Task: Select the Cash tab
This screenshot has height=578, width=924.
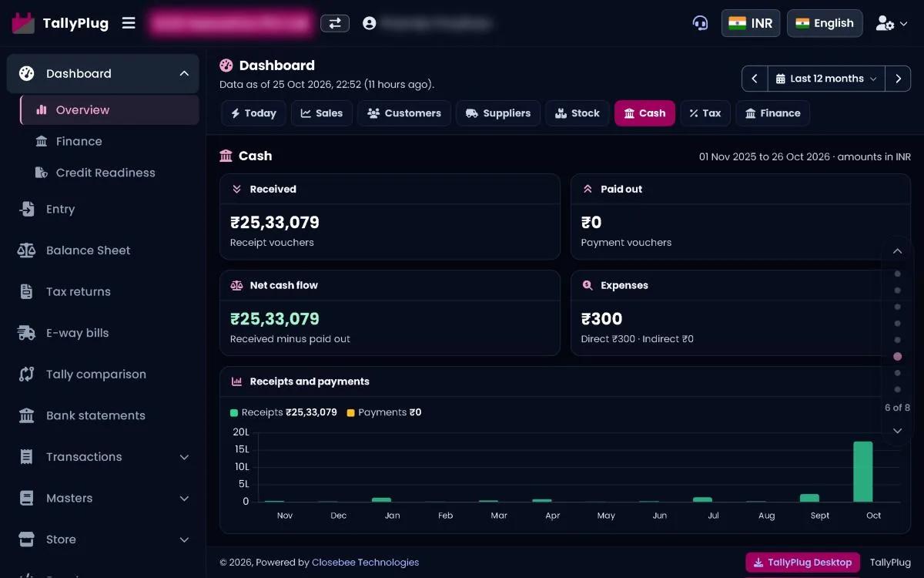Action: 644,113
